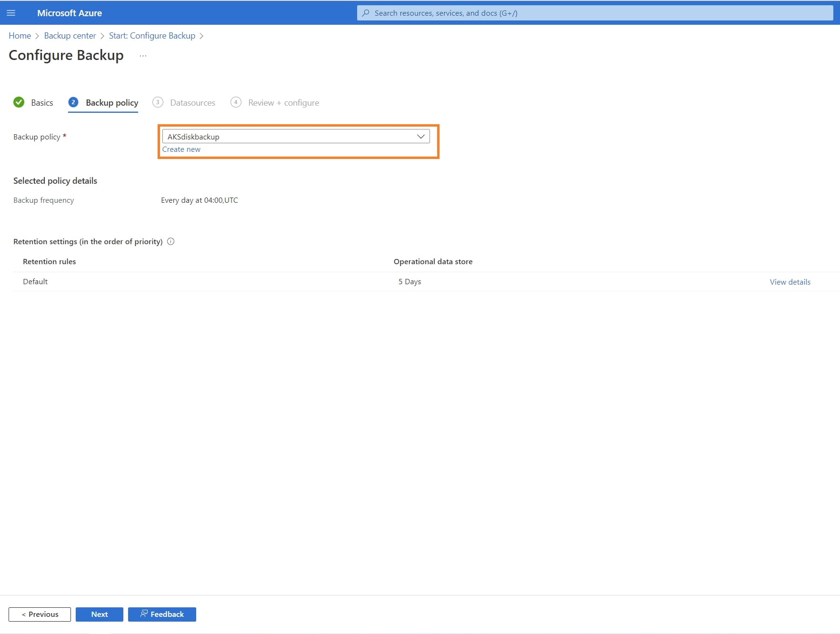Switch to the Backup policy tab
This screenshot has height=634, width=840.
tap(111, 102)
